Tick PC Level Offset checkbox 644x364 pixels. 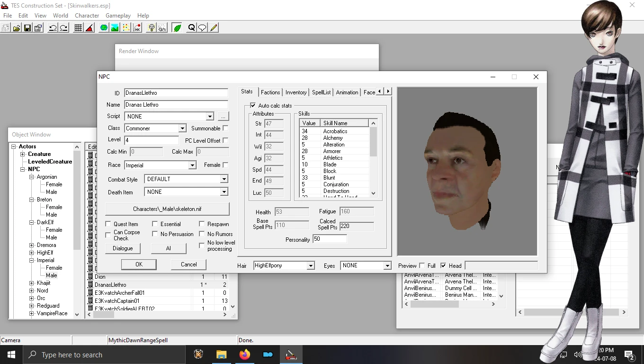coord(225,140)
